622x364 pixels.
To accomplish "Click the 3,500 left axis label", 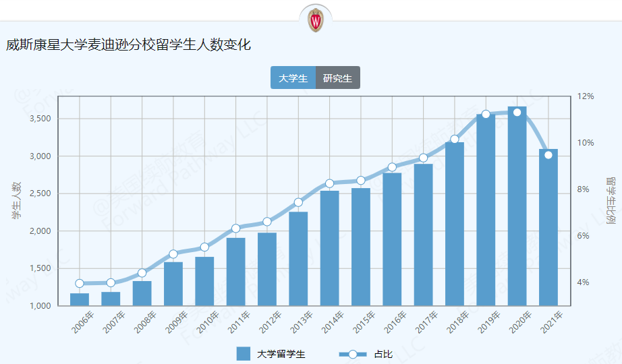I will tap(40, 119).
